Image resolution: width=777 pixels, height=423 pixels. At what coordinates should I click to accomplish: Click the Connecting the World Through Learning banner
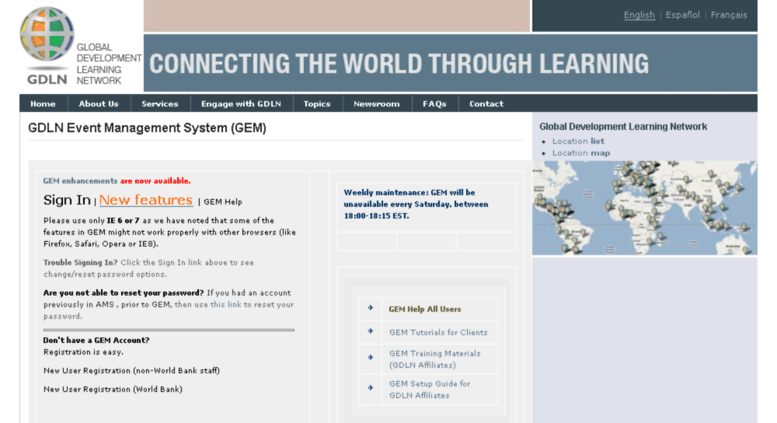[x=450, y=63]
